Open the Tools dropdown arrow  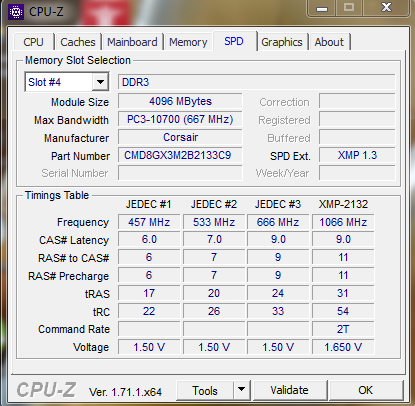click(242, 390)
